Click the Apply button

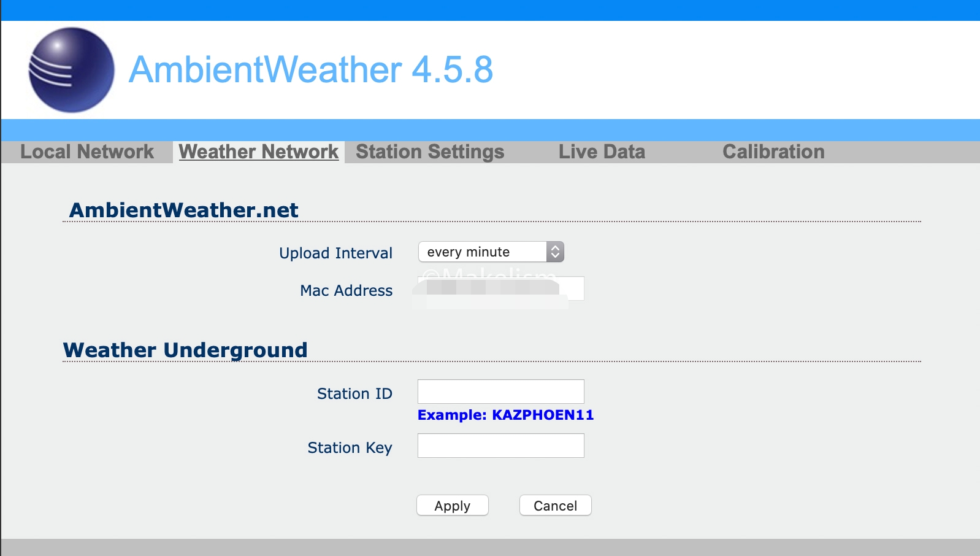(453, 506)
